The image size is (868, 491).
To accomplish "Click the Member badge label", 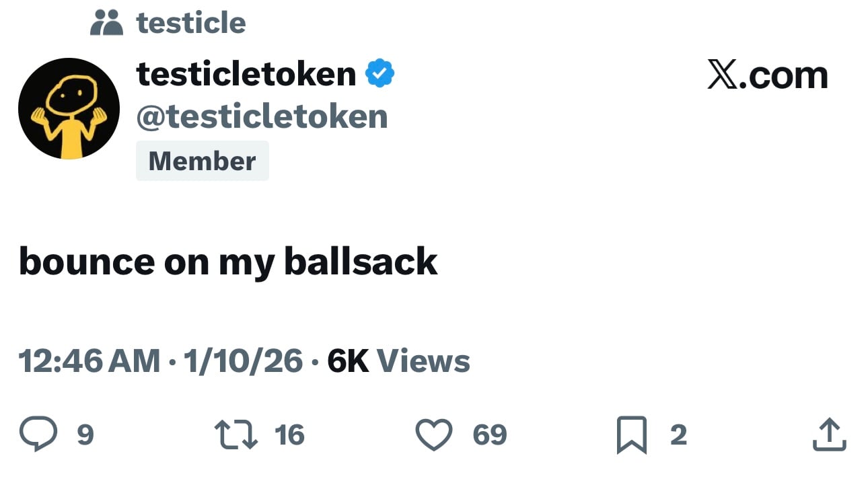I will (x=202, y=161).
